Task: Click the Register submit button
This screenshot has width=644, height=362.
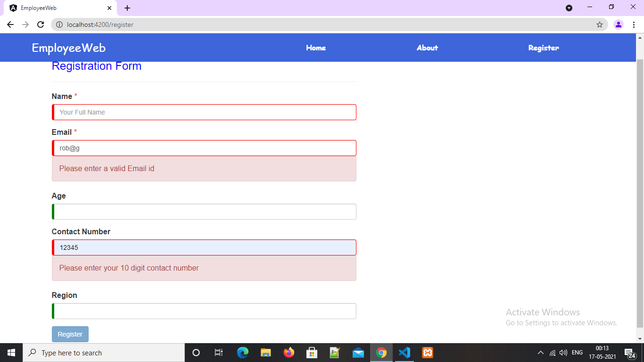Action: click(x=70, y=334)
